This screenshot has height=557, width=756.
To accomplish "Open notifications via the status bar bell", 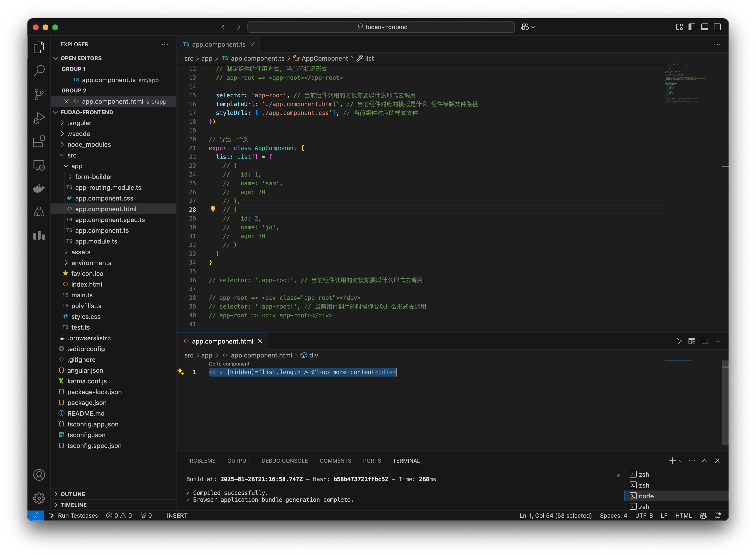I will pyautogui.click(x=718, y=515).
